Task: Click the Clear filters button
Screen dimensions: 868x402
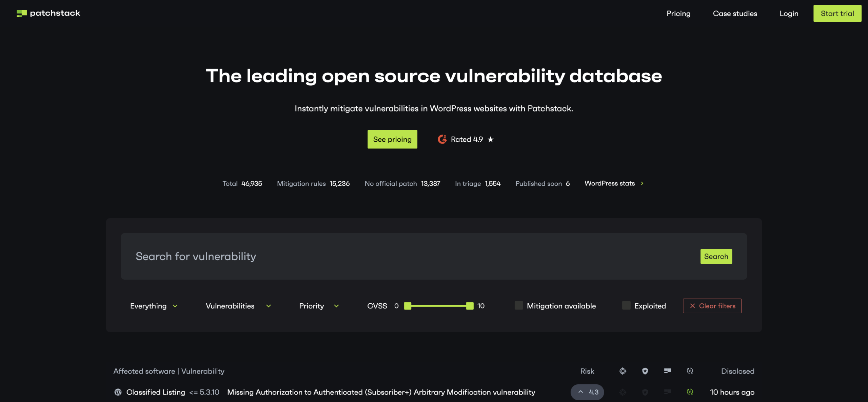Action: point(712,306)
